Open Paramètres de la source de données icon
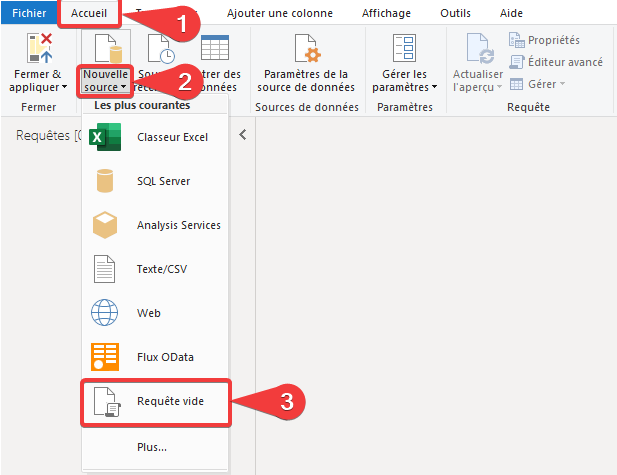Screen dimensions: 617x475 [x=307, y=48]
